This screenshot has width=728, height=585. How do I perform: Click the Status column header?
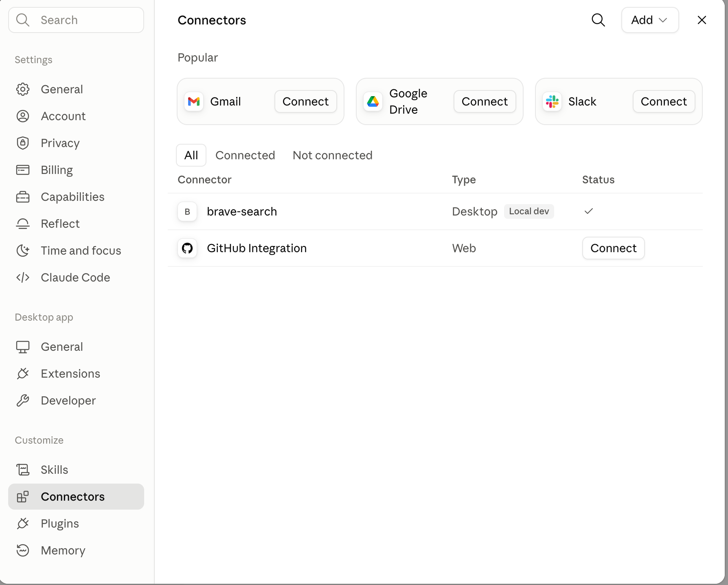click(598, 180)
